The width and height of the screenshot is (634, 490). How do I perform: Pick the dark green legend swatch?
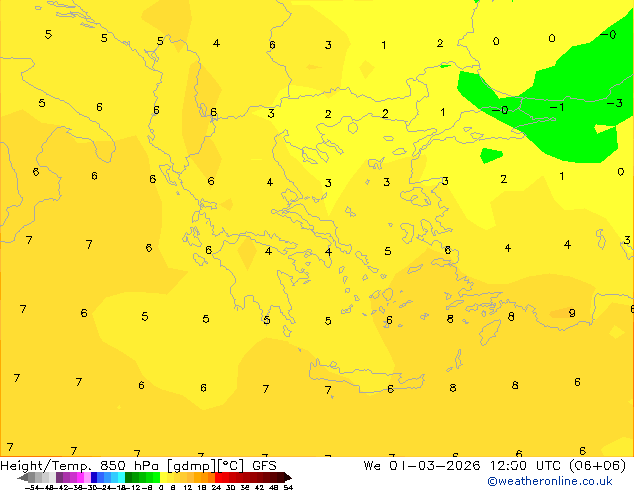(x=129, y=477)
